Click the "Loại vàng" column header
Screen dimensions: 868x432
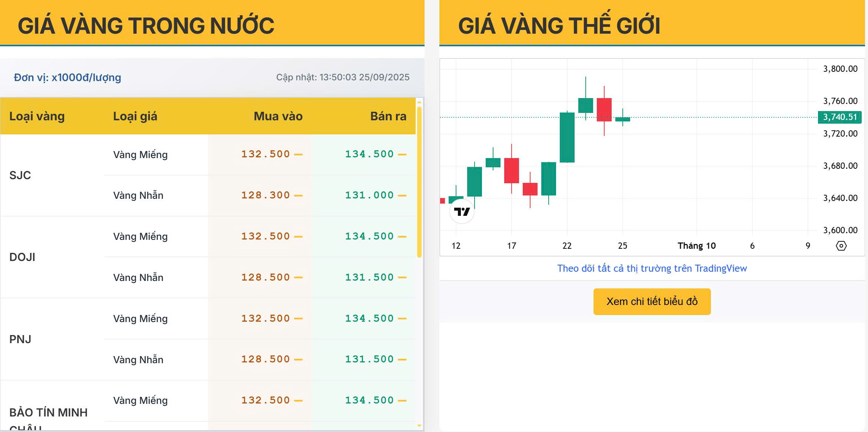coord(37,116)
